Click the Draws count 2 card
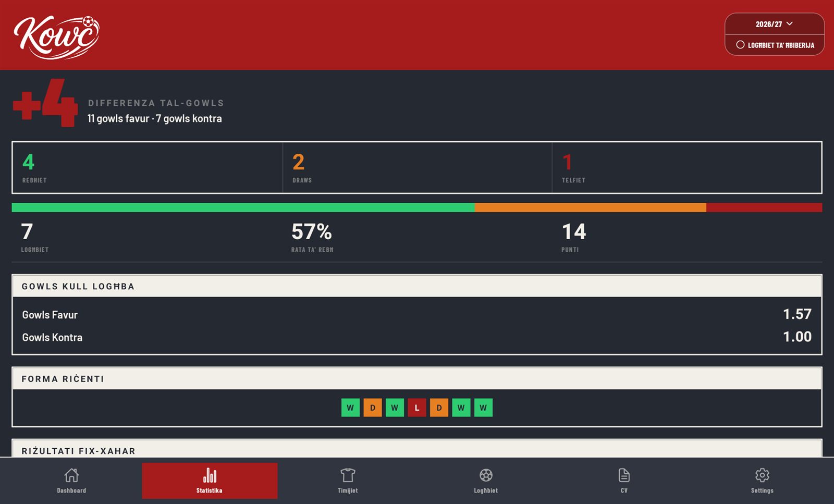The height and width of the screenshot is (504, 834). [417, 167]
